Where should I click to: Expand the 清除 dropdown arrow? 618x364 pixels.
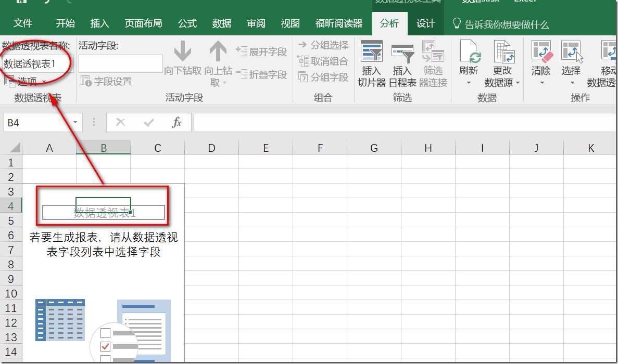point(541,83)
